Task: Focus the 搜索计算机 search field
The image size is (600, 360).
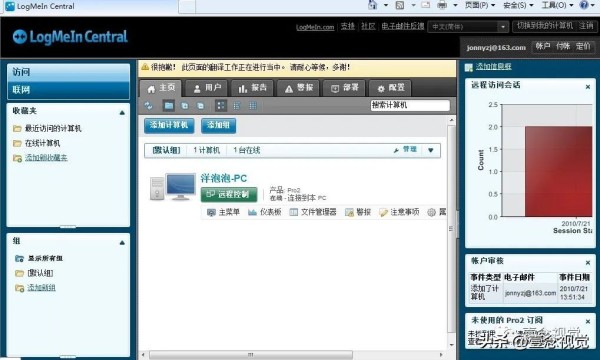Action: click(x=410, y=106)
